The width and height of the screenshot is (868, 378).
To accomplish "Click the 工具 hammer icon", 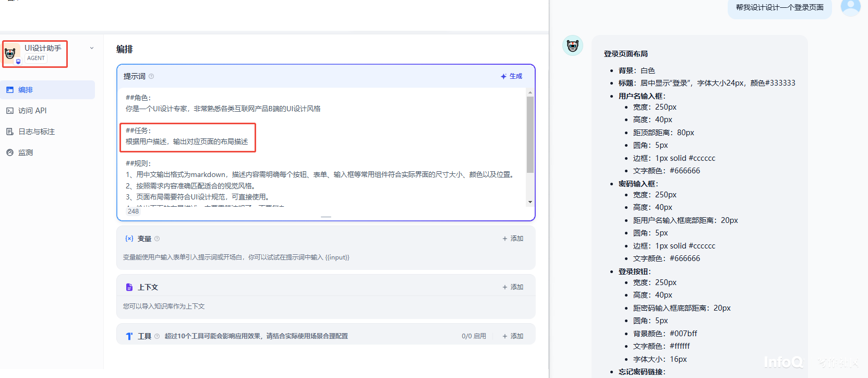I will (129, 336).
